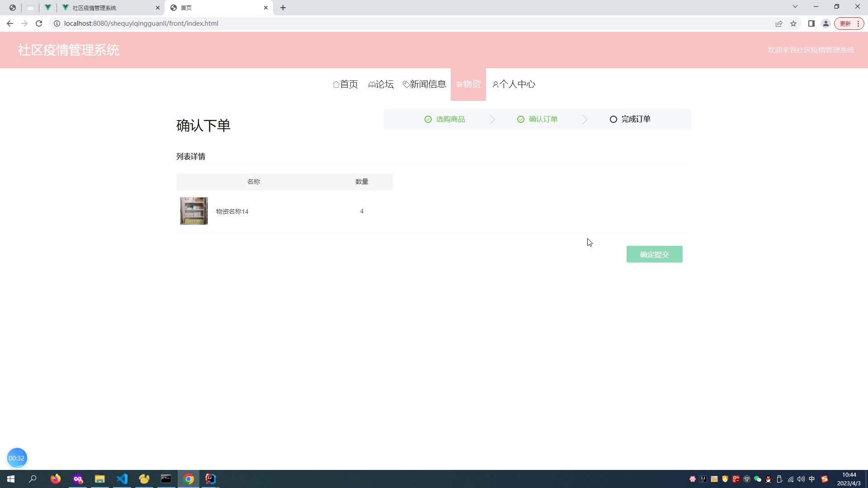Switch to Chrome in the taskbar
868x488 pixels.
(x=189, y=479)
